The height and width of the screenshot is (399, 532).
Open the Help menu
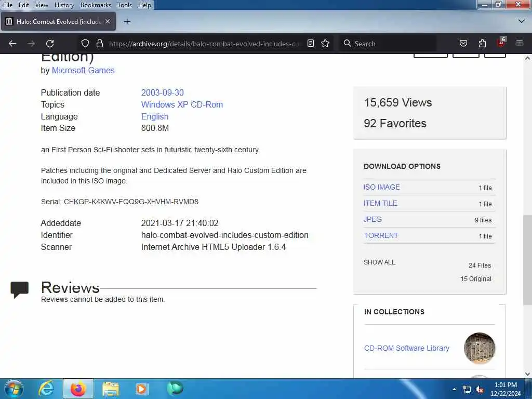click(144, 5)
